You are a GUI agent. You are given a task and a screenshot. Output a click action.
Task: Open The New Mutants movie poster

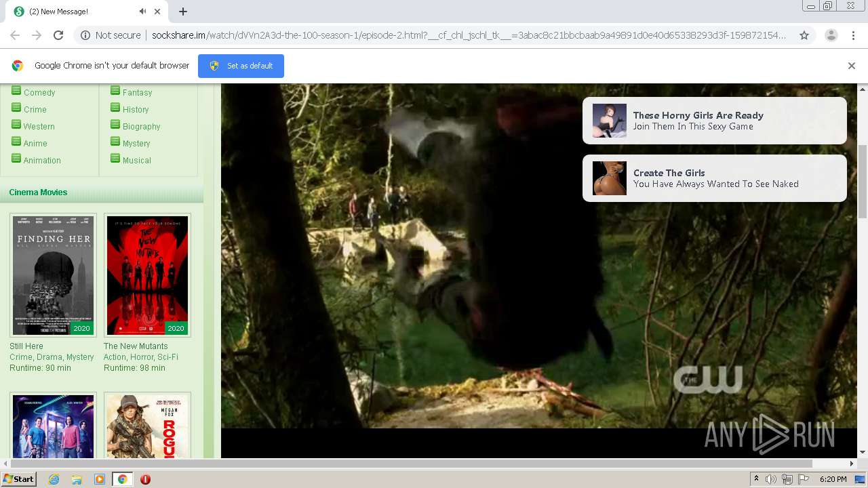click(148, 275)
